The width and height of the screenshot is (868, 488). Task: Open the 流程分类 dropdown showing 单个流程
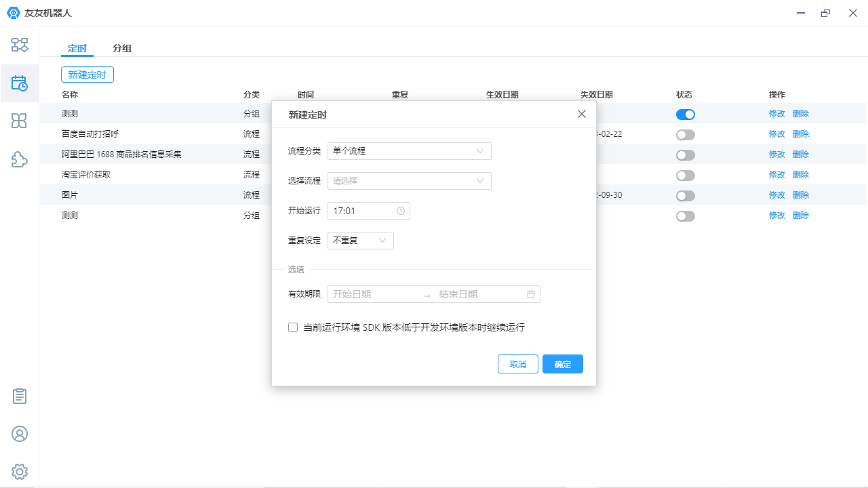[409, 150]
